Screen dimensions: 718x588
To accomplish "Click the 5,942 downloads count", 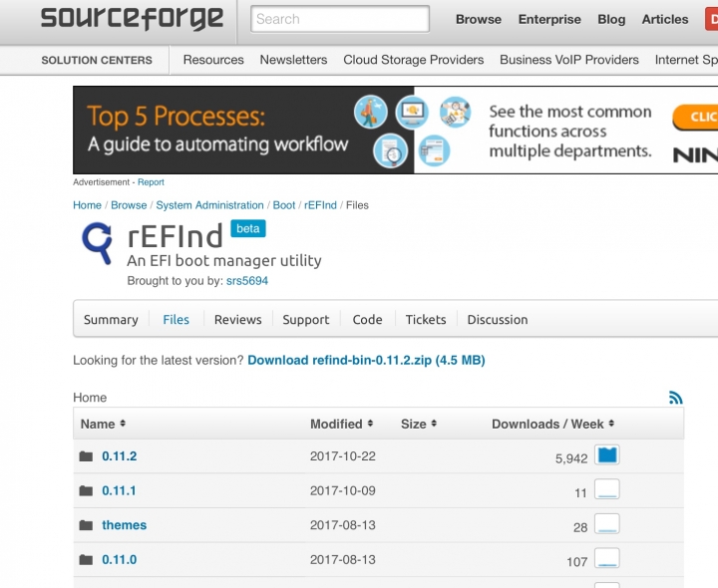I will tap(571, 458).
